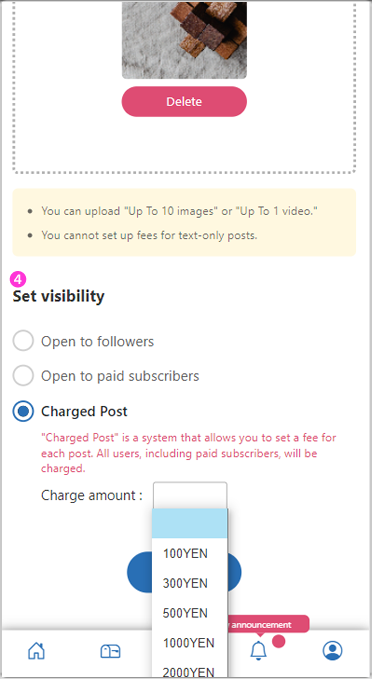Image resolution: width=372 pixels, height=679 pixels.
Task: Click the pink step 4 marker
Action: 18,280
